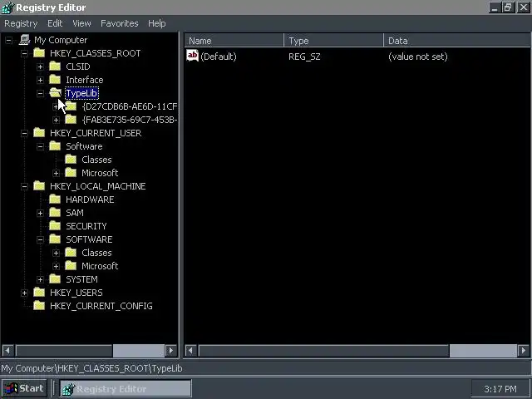Click the 3:17 PM system clock
The image size is (532, 399).
tap(500, 389)
